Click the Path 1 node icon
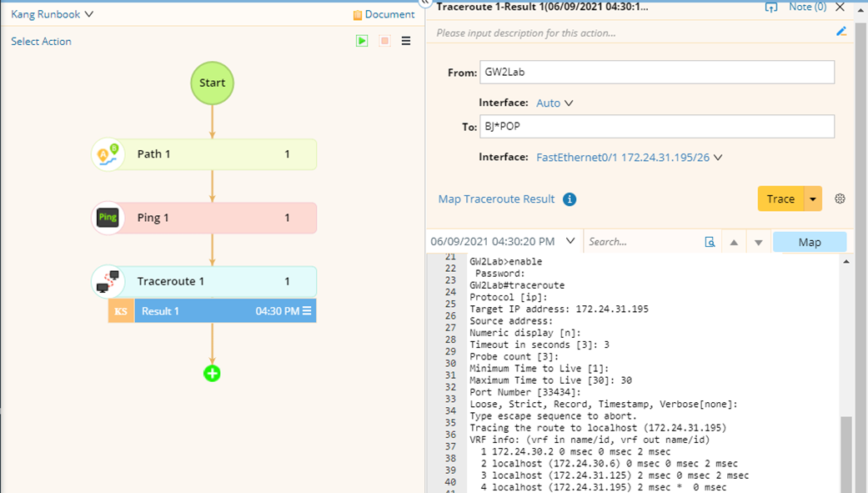This screenshot has width=868, height=493. click(x=107, y=153)
